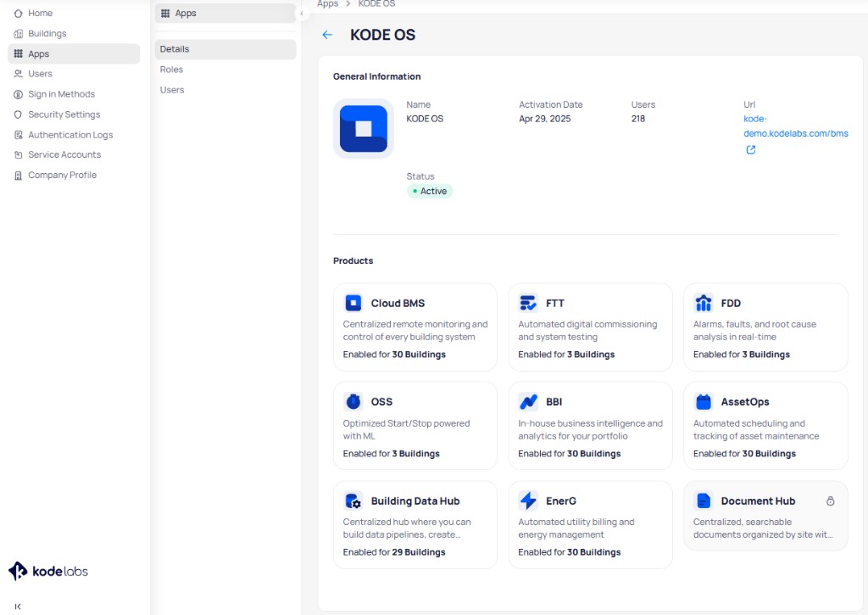
Task: Click the BBI card title
Action: tap(554, 401)
